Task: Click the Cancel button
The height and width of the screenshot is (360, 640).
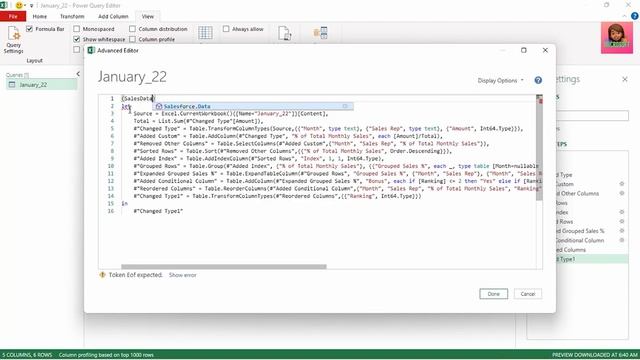Action: click(528, 294)
